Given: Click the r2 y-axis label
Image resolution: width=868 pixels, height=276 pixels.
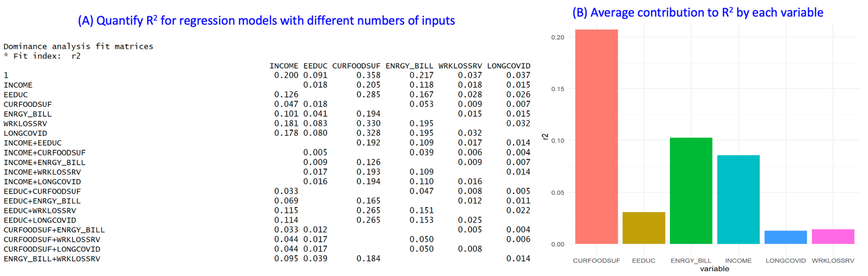Looking at the screenshot, I should click(545, 136).
